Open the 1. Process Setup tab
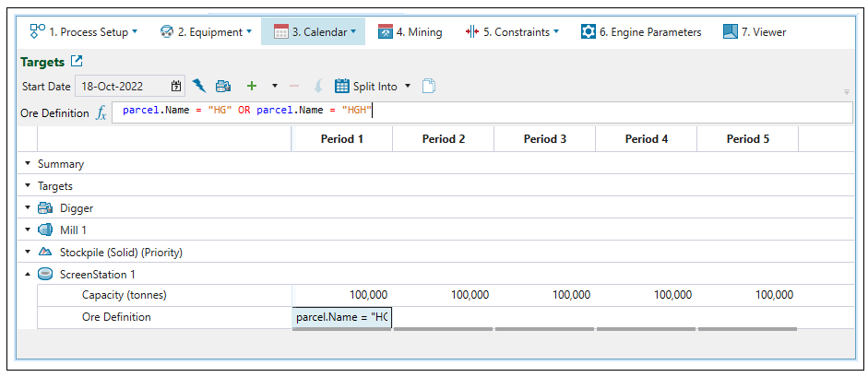This screenshot has height=377, width=868. click(83, 32)
